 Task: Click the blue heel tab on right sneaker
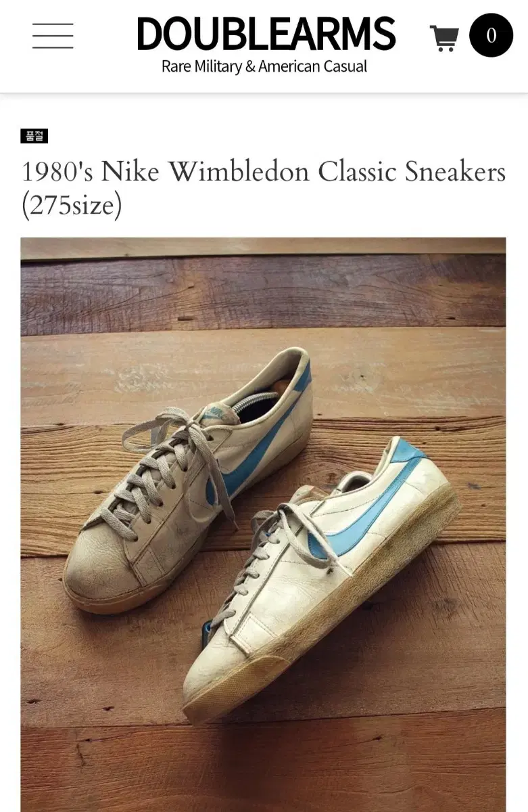click(409, 449)
